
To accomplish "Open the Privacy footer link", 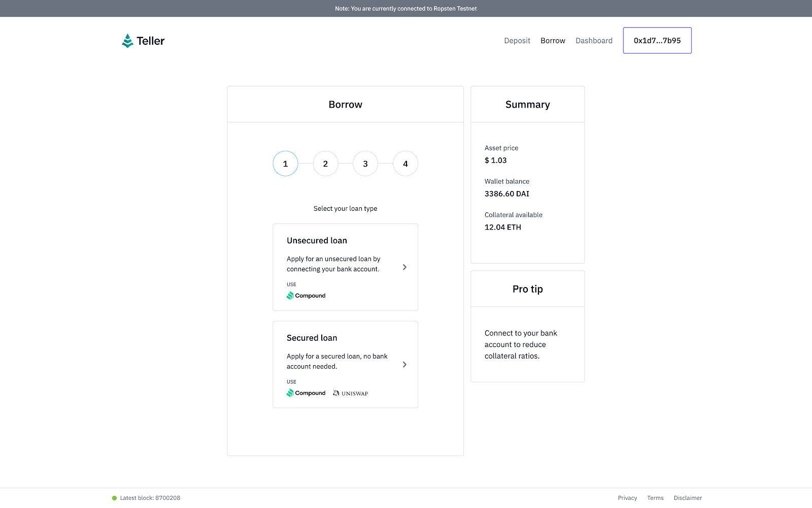I will (627, 498).
